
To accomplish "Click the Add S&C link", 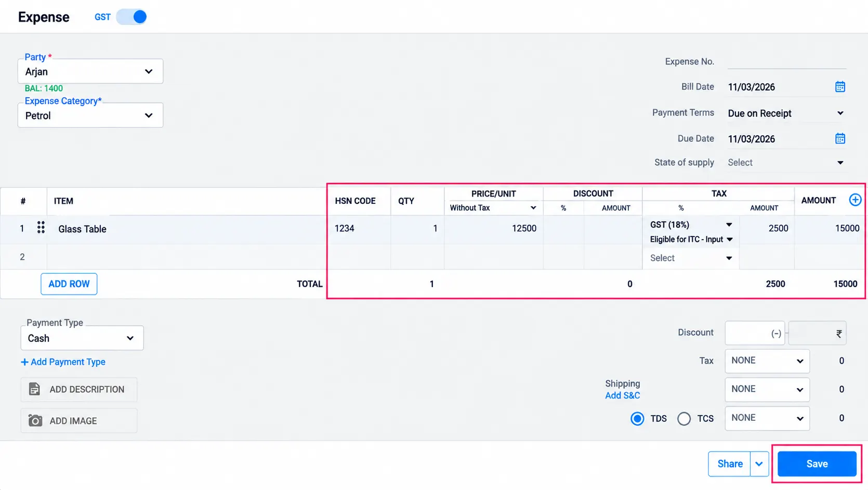I will pyautogui.click(x=622, y=395).
